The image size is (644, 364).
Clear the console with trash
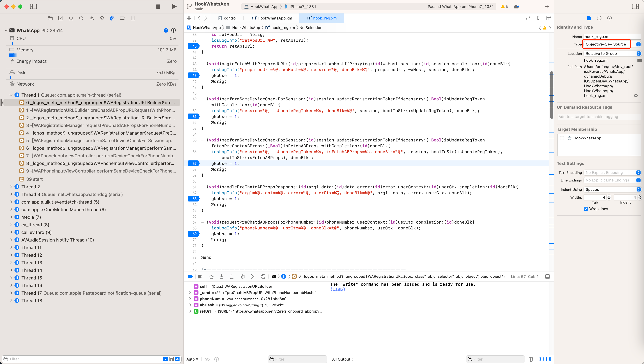(531, 359)
